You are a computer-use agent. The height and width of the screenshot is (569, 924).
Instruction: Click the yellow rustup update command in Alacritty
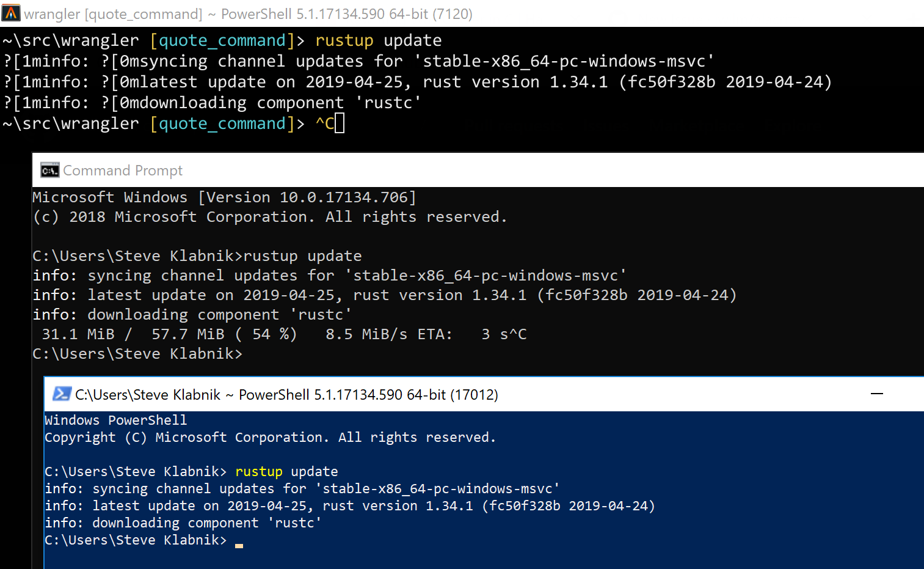tap(344, 40)
